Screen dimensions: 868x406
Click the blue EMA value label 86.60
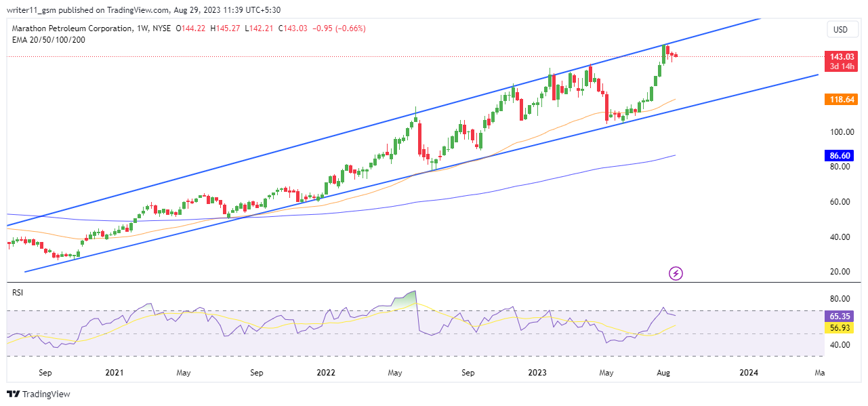click(x=840, y=155)
